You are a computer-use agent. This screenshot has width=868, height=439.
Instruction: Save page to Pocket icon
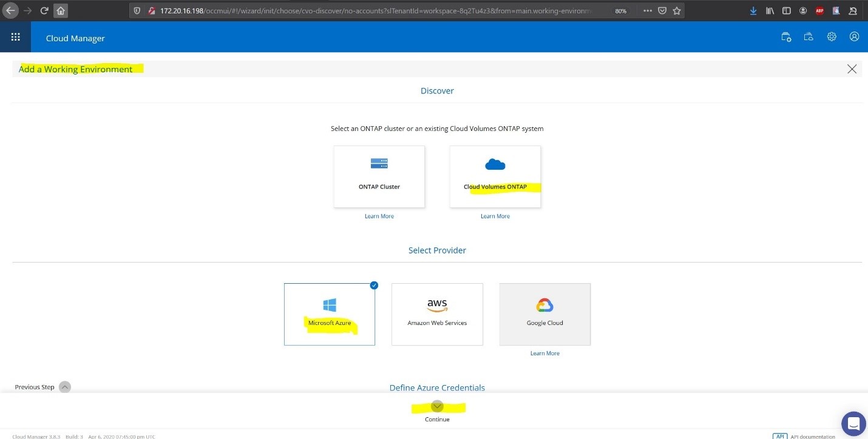[x=663, y=11]
